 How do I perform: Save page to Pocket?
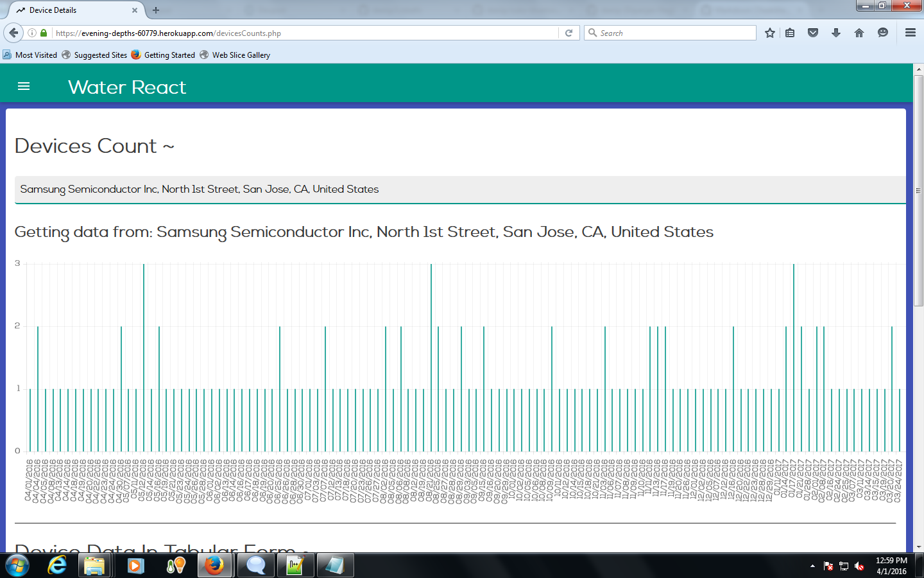(x=813, y=33)
